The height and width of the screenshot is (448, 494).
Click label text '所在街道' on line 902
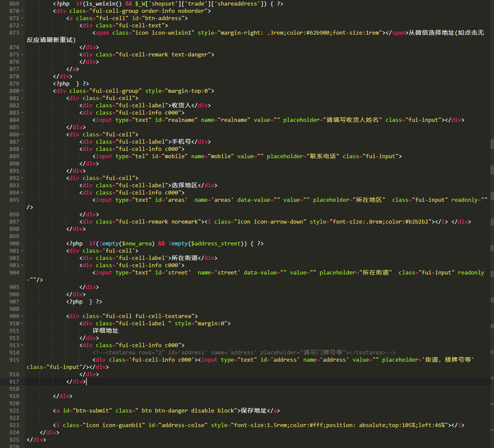click(x=184, y=258)
